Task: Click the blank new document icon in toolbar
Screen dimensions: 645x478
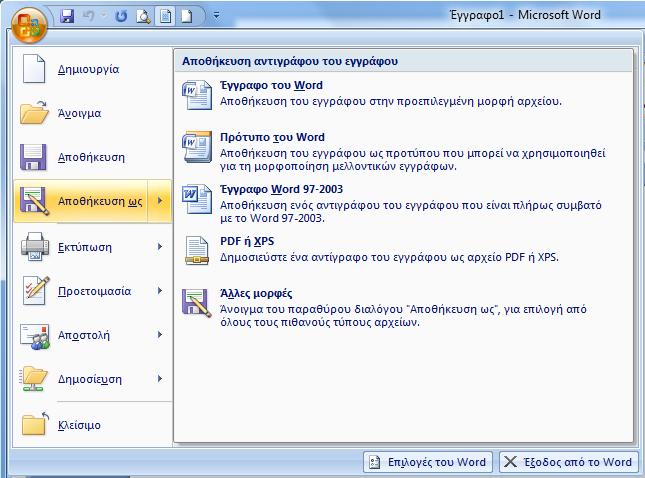Action: pos(187,16)
